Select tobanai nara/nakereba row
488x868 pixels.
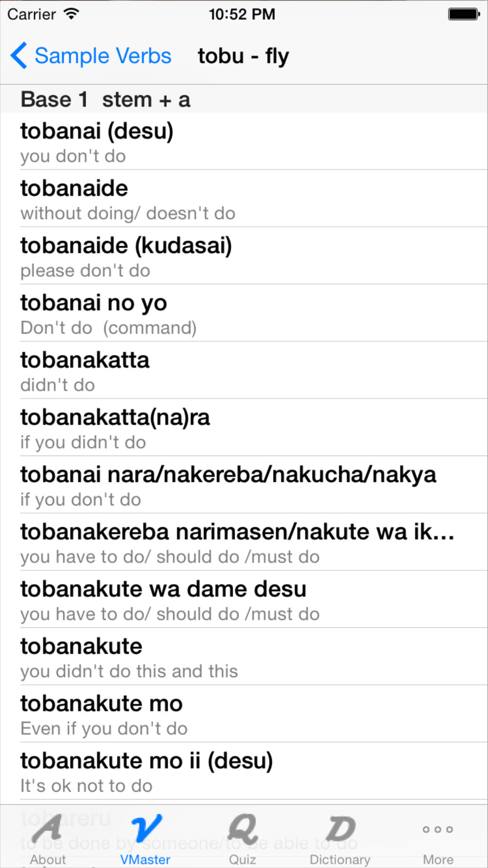(244, 484)
